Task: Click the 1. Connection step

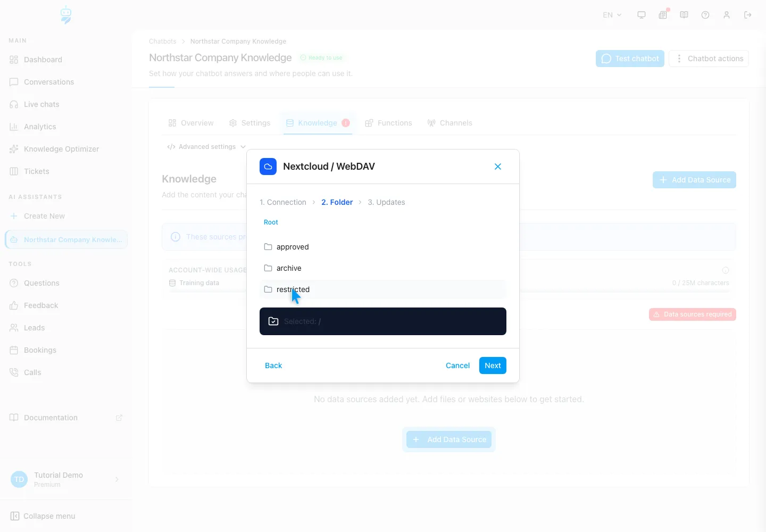Action: (283, 202)
